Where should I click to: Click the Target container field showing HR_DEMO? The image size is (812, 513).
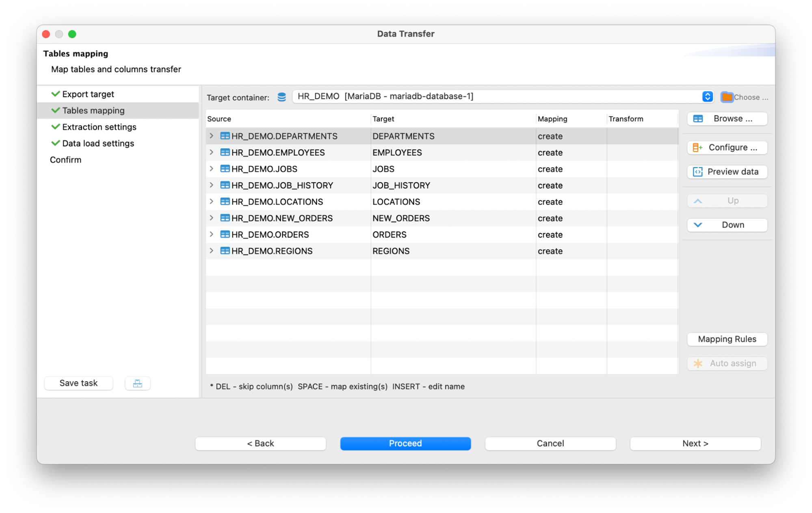503,97
